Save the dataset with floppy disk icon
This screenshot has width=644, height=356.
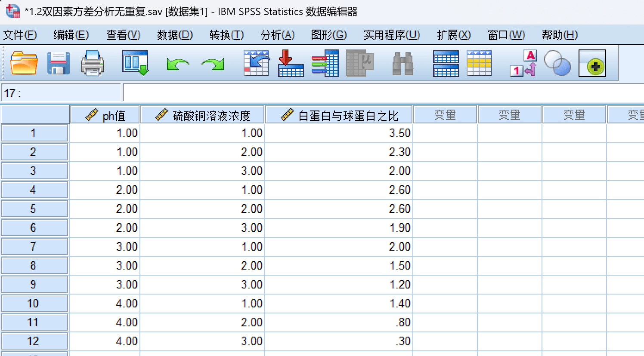(x=58, y=63)
